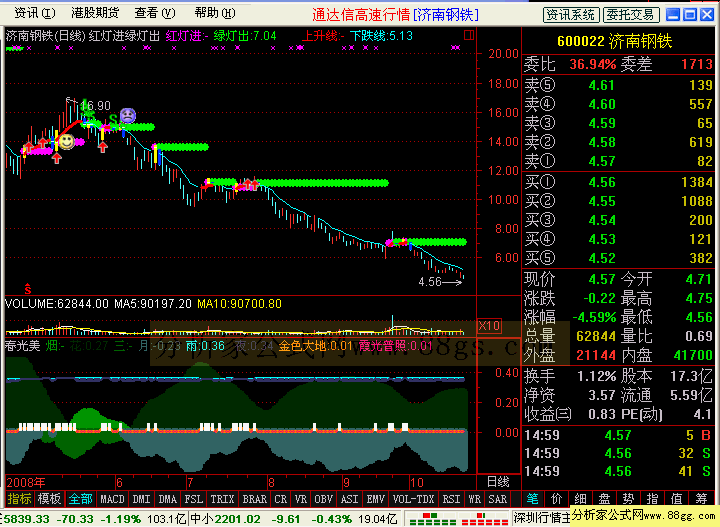The image size is (720, 527).
Task: Click the 日线 period label
Action: tap(498, 482)
